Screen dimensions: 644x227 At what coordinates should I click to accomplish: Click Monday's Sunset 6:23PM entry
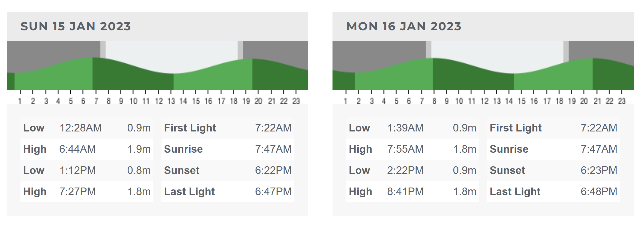[553, 170]
